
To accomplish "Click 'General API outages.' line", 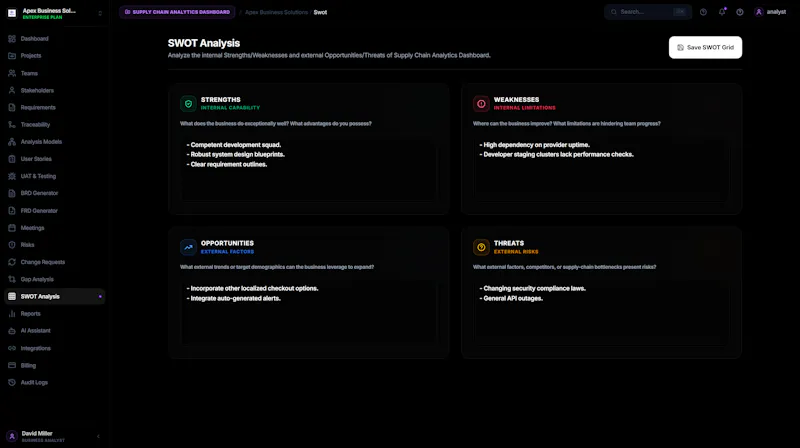I will click(x=511, y=298).
